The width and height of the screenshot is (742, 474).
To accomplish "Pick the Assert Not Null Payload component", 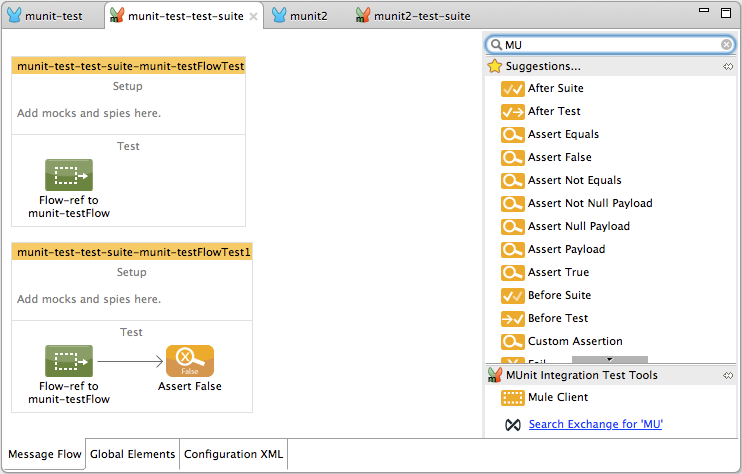I will pos(589,203).
